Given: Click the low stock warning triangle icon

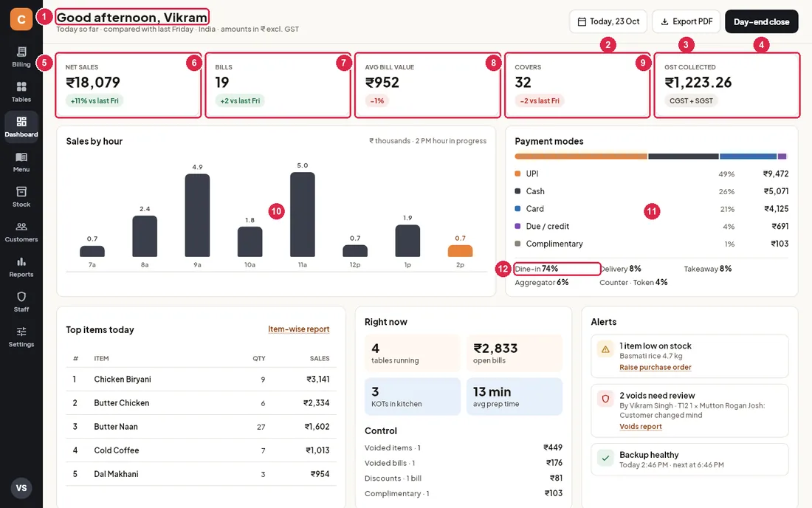Looking at the screenshot, I should (605, 349).
